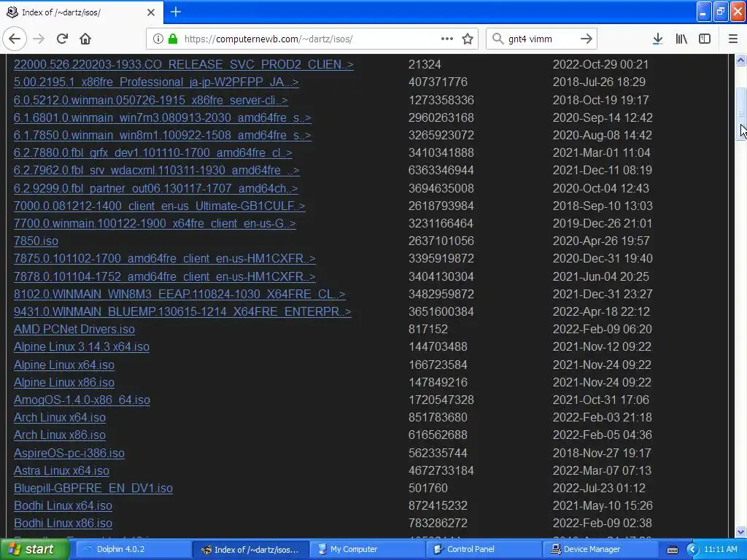Viewport: 747px width, 560px height.
Task: Open AspireOS-pc-i386.iso link
Action: [x=69, y=453]
